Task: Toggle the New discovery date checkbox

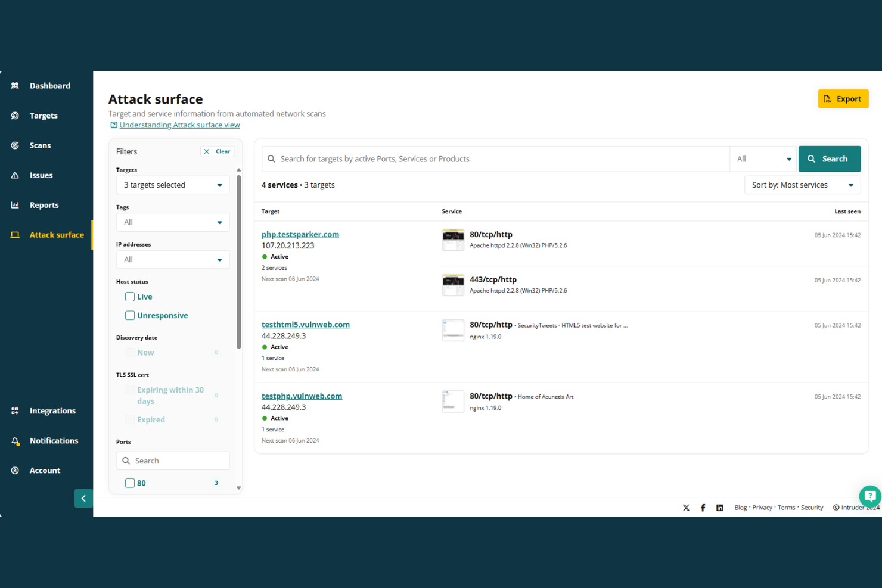Action: (129, 353)
